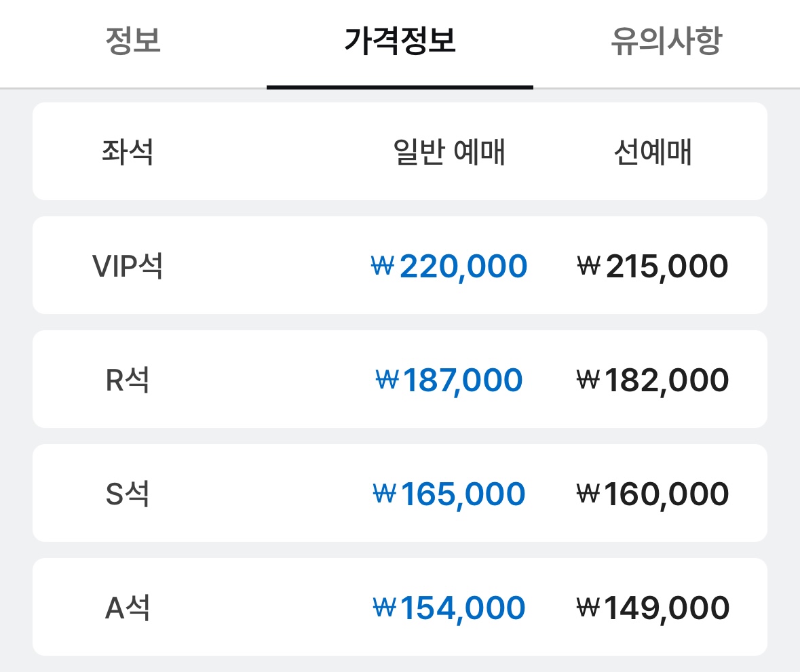
Task: Select the ₩182,000 presale price
Action: [652, 380]
